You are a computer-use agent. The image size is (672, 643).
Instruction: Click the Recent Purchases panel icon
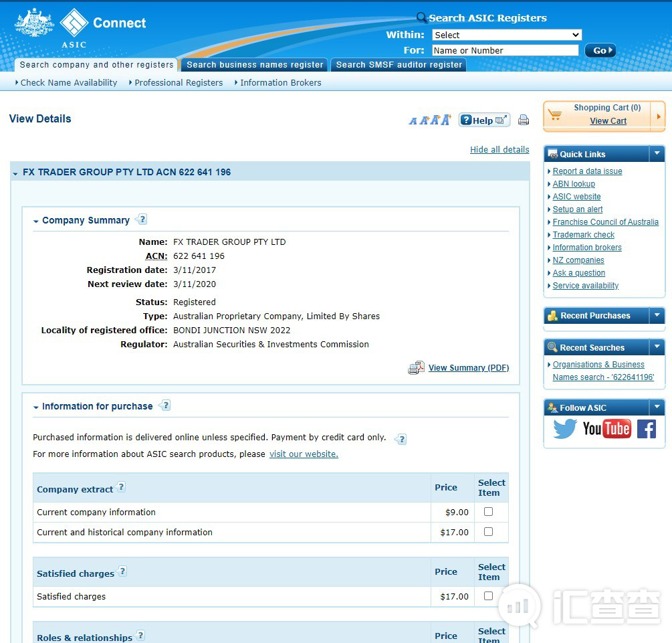[x=553, y=316]
